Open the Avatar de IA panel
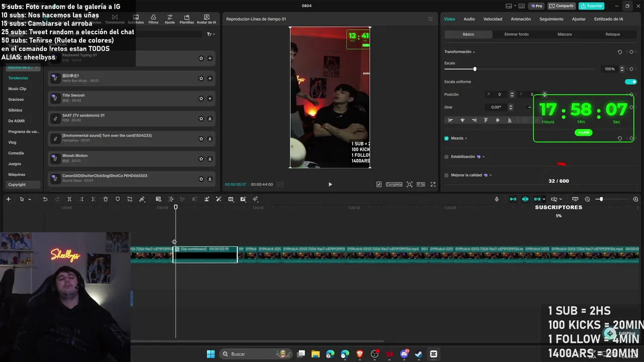Image resolution: width=644 pixels, height=362 pixels. (206, 19)
